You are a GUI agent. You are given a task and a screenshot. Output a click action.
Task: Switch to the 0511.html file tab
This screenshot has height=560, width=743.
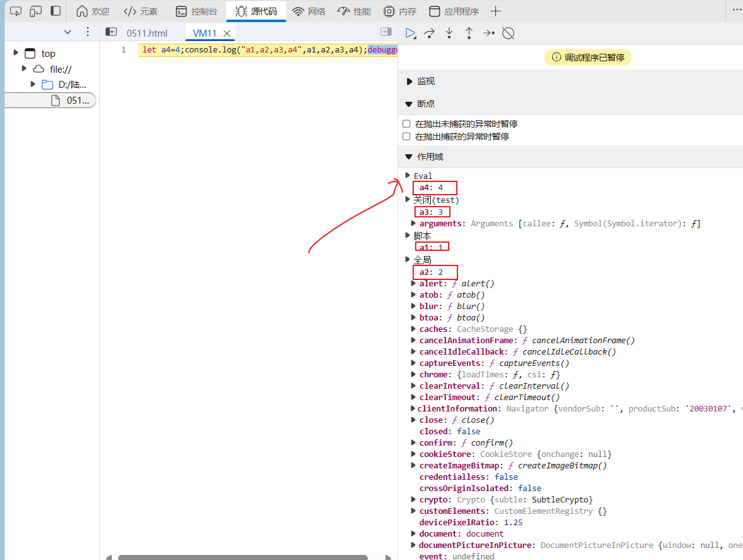[x=147, y=33]
